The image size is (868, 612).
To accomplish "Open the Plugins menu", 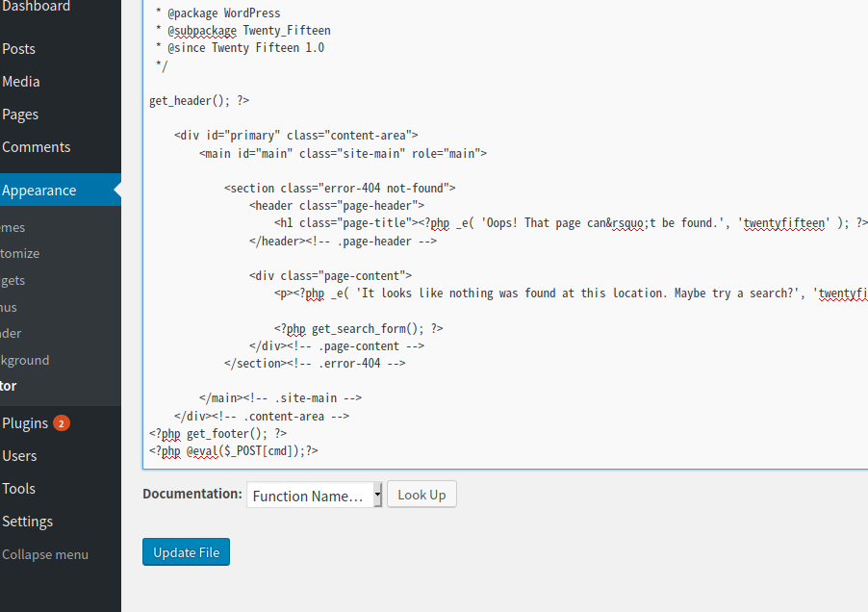I will coord(25,422).
